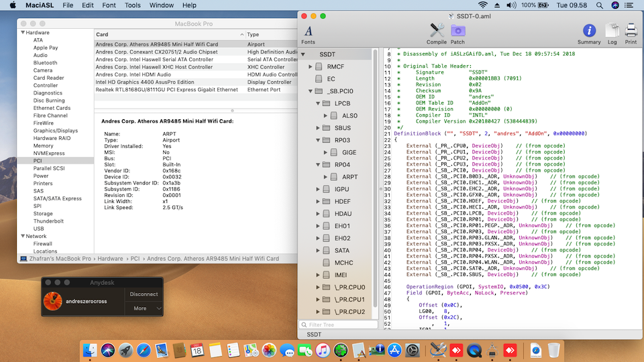Open Finder from the Dock
Image resolution: width=644 pixels, height=362 pixels.
point(91,350)
